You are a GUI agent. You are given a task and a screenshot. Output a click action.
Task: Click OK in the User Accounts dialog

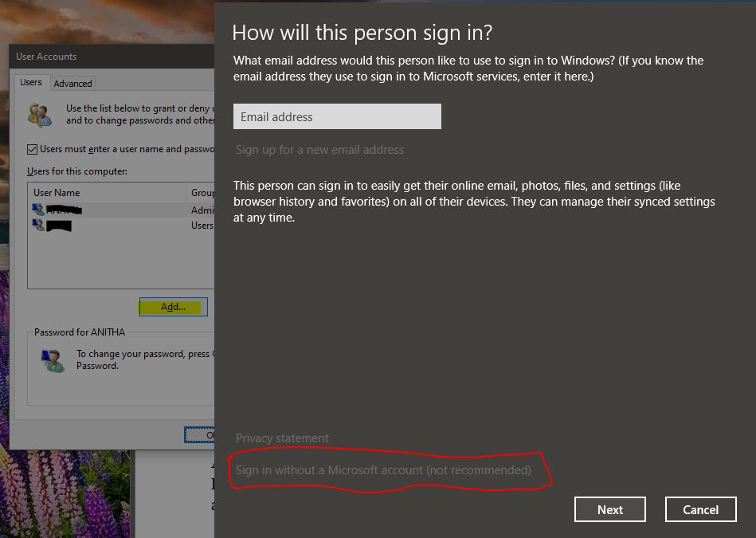[x=207, y=434]
